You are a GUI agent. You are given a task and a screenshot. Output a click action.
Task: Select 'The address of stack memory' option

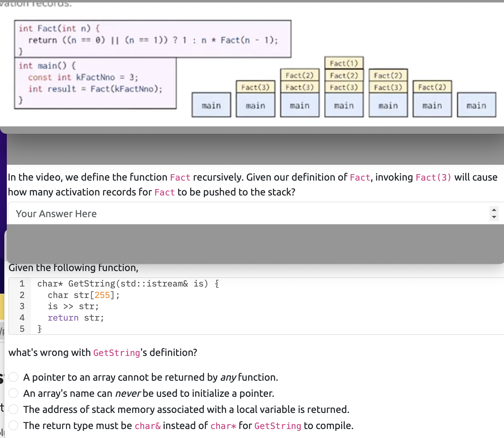coord(13,409)
